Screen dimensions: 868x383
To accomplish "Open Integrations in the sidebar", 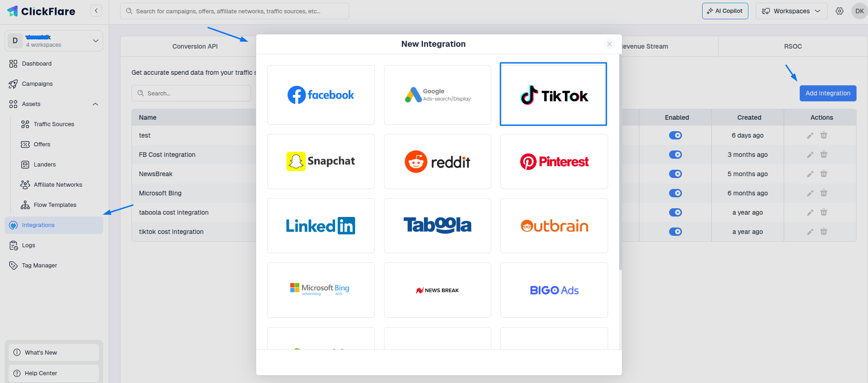I will coord(54,225).
